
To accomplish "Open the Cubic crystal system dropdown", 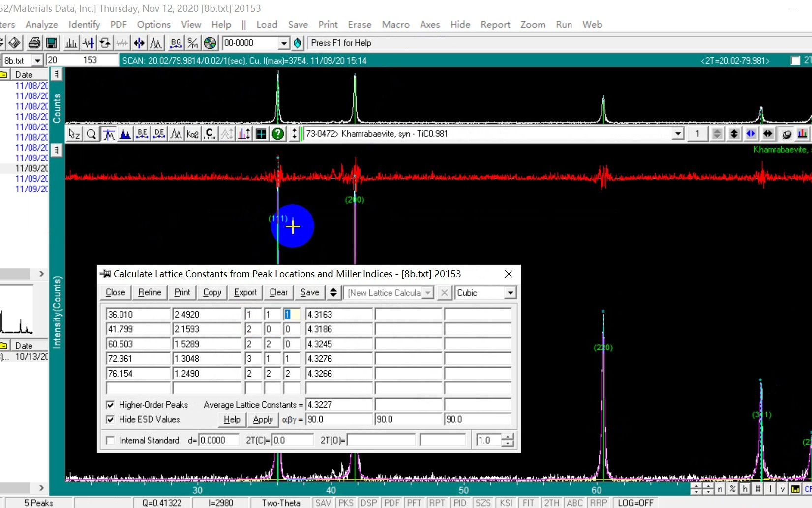I will [510, 293].
